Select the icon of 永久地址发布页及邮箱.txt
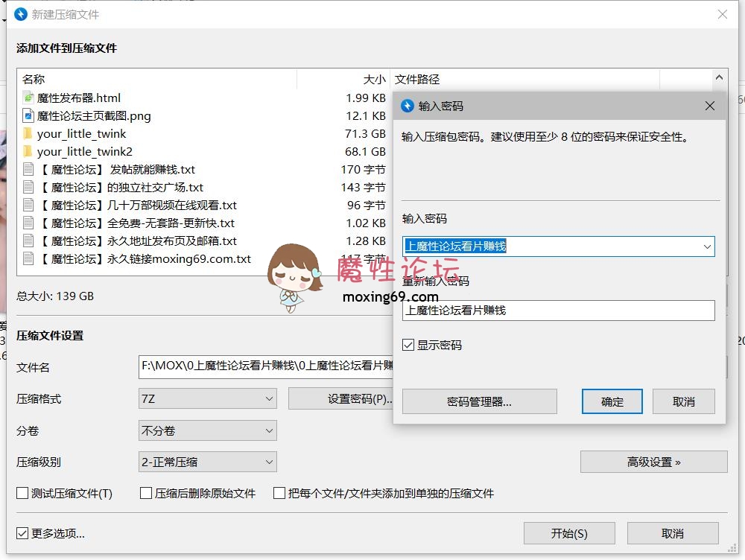The width and height of the screenshot is (745, 560). 27,241
